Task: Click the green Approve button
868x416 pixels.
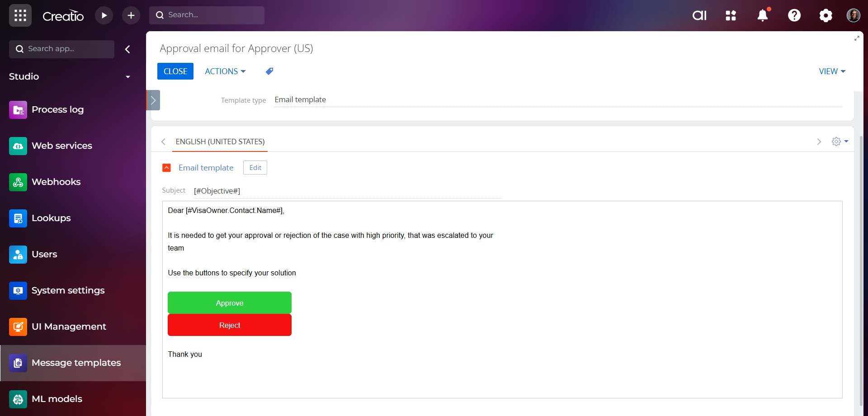Action: pyautogui.click(x=230, y=303)
